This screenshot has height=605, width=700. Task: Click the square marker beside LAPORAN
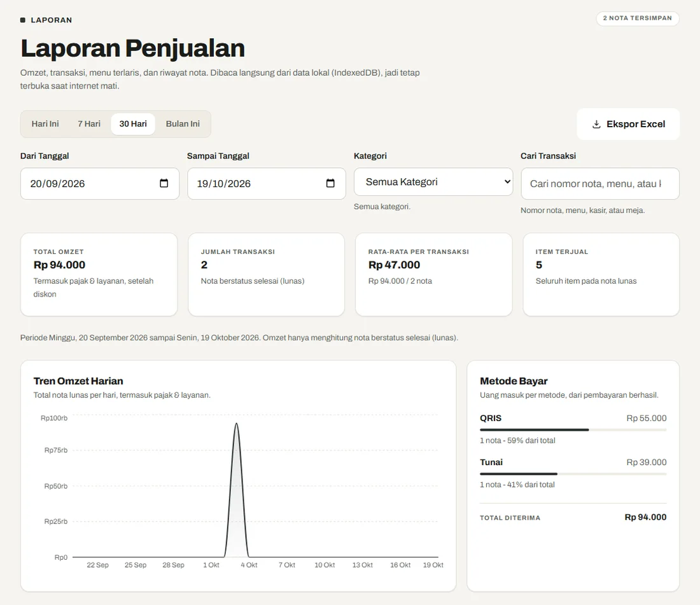click(x=23, y=20)
